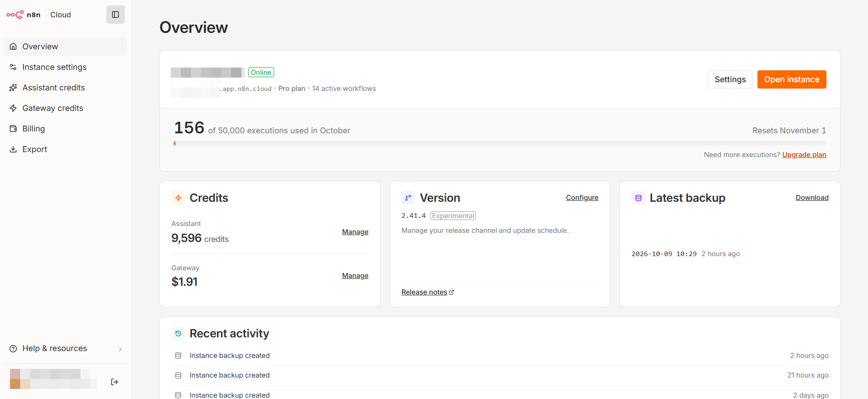Manage Assistant credits

pyautogui.click(x=355, y=232)
